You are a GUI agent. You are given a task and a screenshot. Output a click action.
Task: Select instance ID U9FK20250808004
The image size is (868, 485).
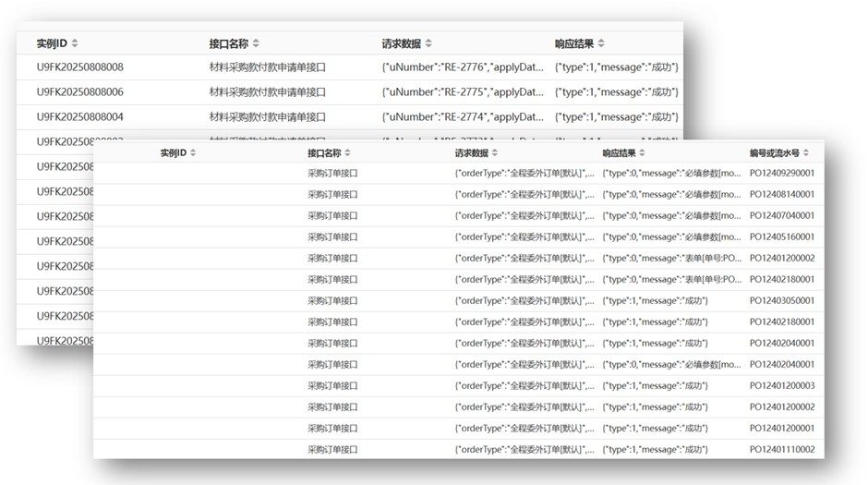point(79,116)
